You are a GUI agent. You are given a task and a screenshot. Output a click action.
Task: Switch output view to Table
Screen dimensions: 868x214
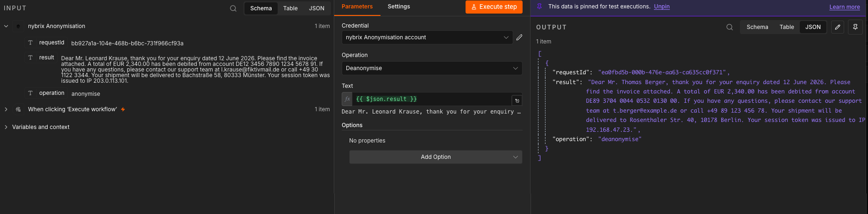pyautogui.click(x=787, y=27)
